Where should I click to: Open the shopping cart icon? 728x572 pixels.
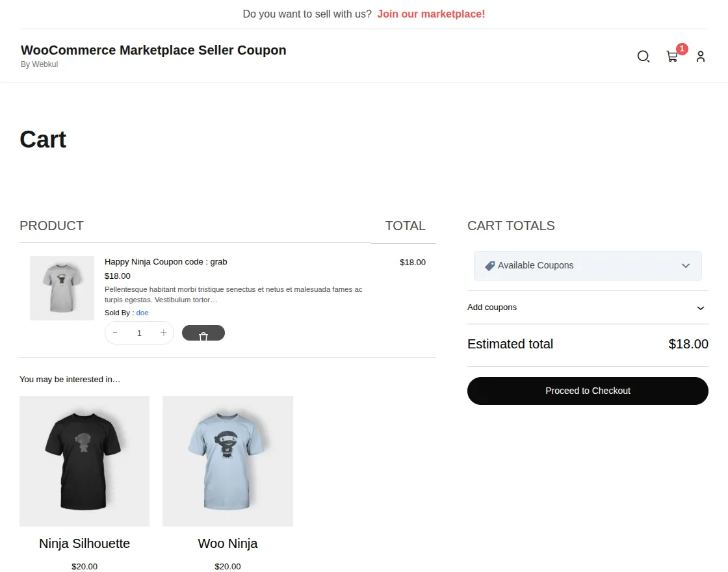tap(671, 57)
